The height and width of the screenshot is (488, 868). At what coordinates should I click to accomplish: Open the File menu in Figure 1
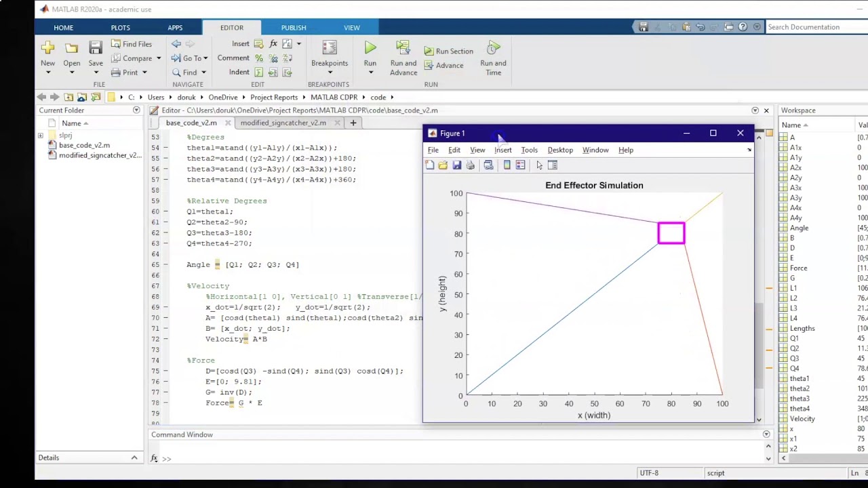click(x=433, y=150)
